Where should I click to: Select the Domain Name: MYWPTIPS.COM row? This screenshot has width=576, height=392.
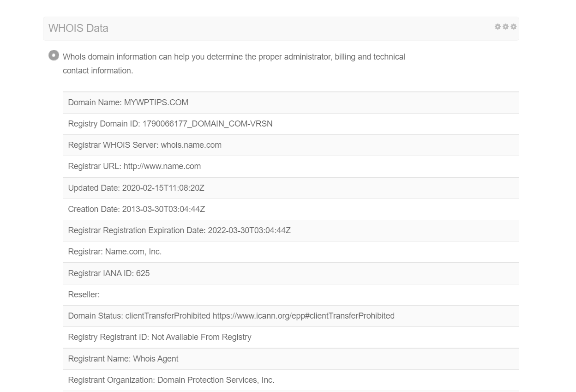point(291,103)
